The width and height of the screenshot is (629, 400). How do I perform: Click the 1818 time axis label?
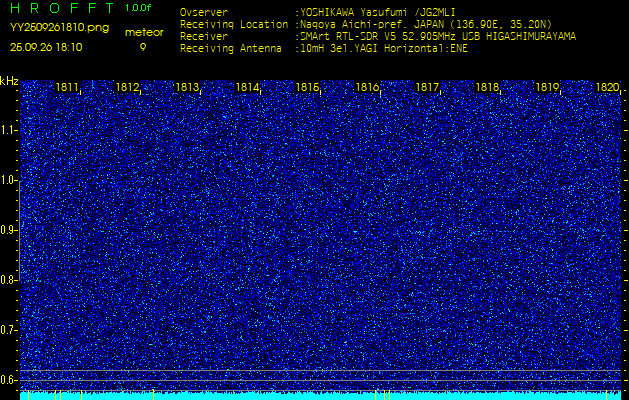point(487,87)
